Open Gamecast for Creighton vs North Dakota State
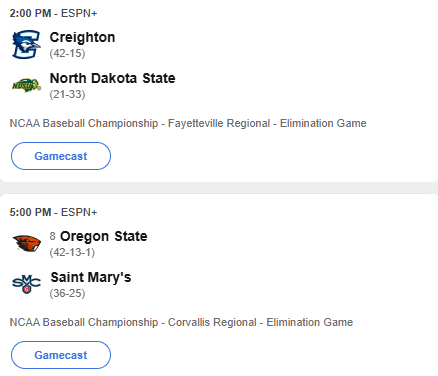The height and width of the screenshot is (376, 438). [x=61, y=156]
